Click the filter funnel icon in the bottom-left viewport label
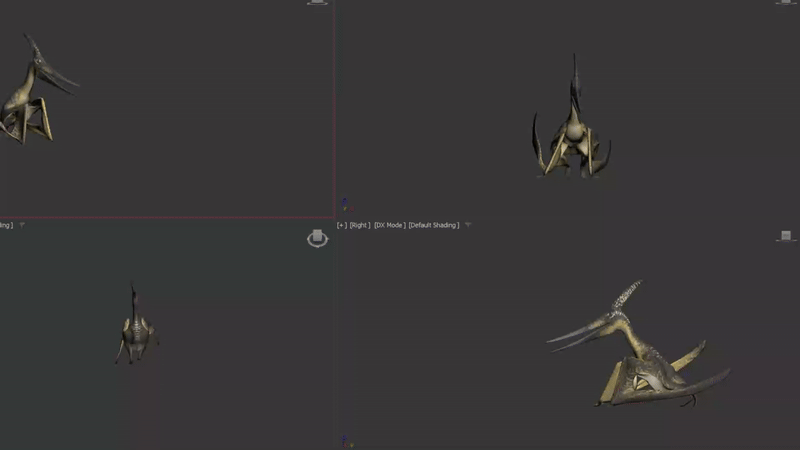Image resolution: width=800 pixels, height=450 pixels. (x=22, y=225)
